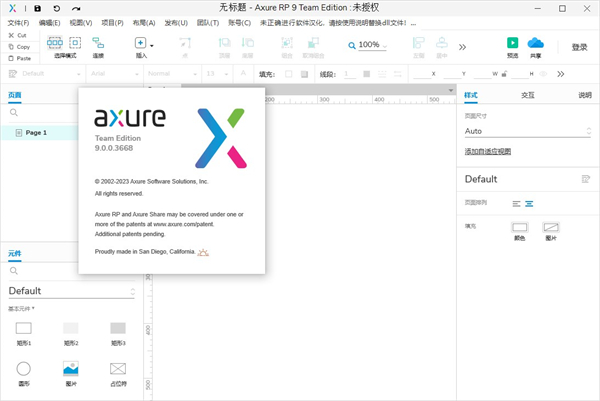This screenshot has height=401, width=600.
Task: Click the Login (登录) button
Action: coord(579,47)
